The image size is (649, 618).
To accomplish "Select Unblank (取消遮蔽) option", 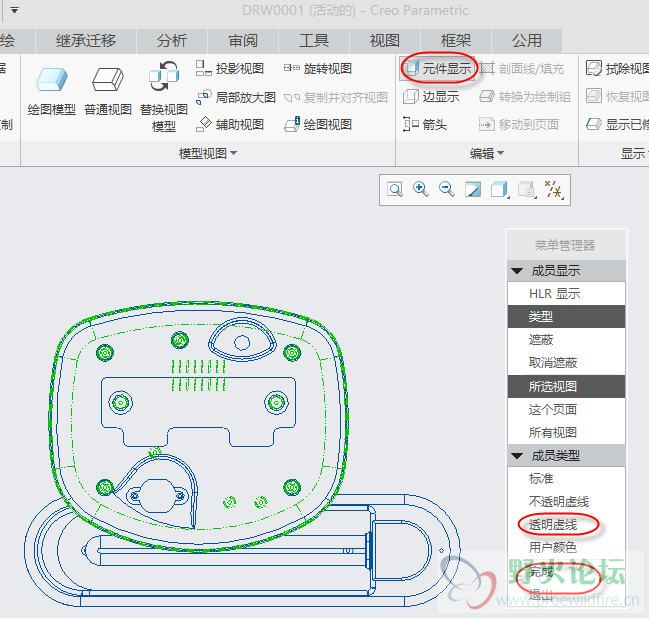I will (x=566, y=363).
